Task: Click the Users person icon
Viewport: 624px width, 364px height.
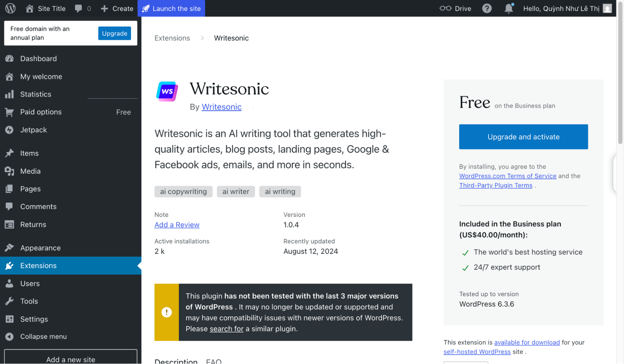Action: [x=9, y=283]
